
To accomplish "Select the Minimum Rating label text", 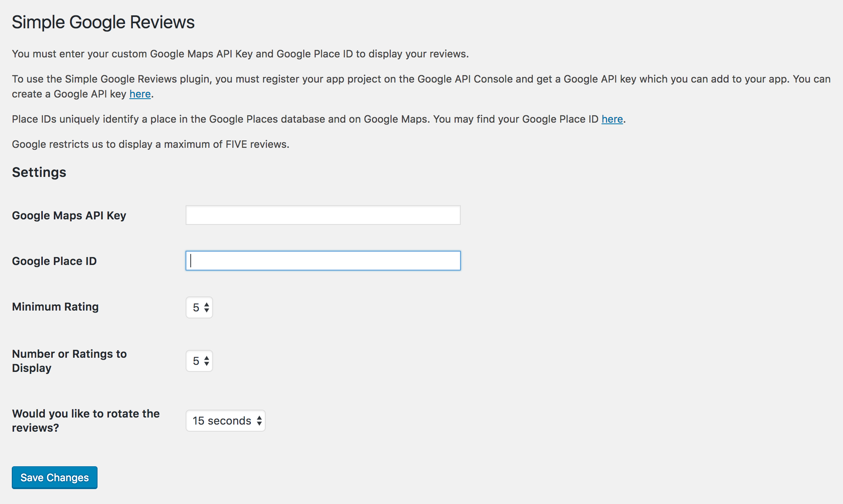I will (55, 307).
